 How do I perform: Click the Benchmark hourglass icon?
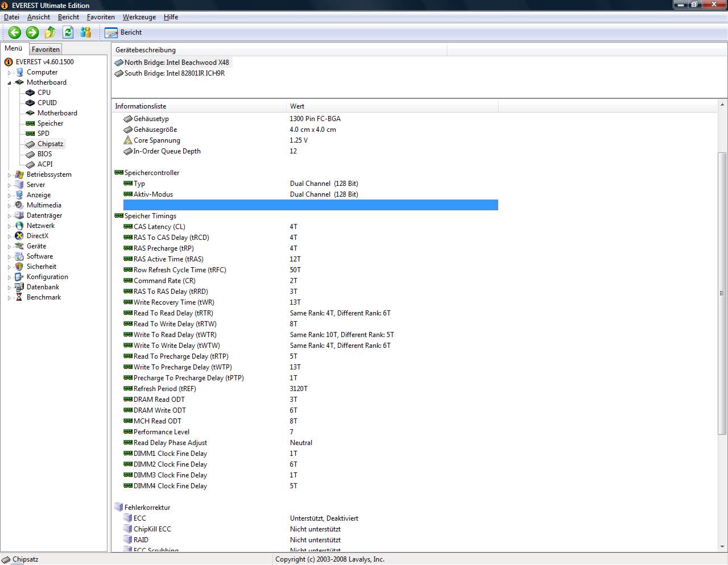pos(19,297)
